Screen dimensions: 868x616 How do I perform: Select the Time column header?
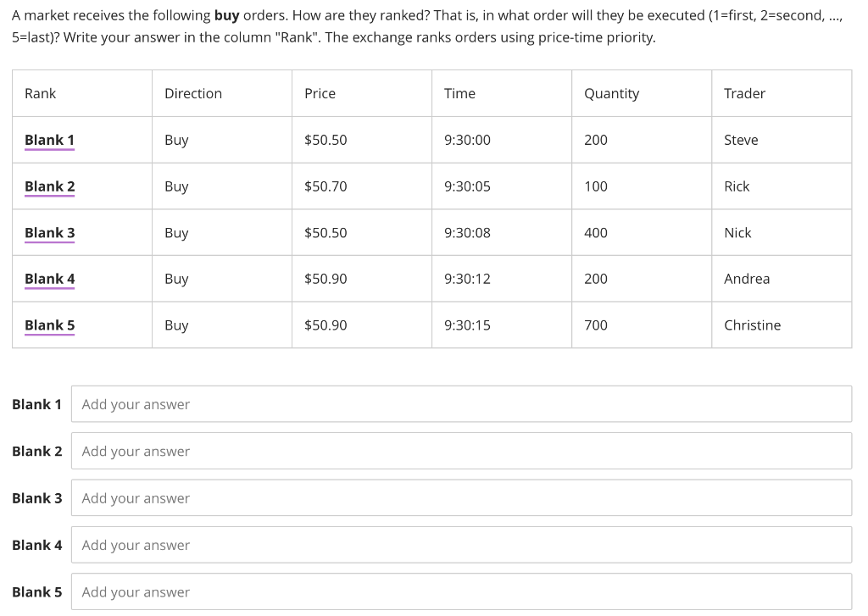459,93
